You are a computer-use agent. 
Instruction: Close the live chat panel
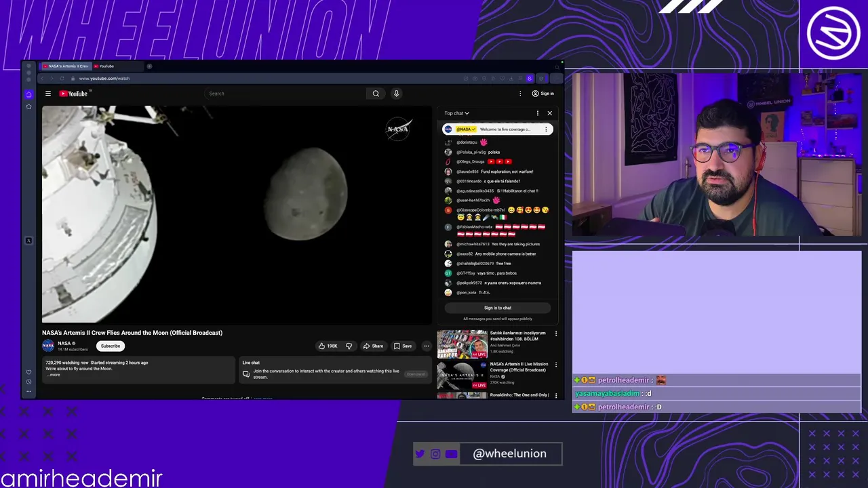pyautogui.click(x=550, y=113)
